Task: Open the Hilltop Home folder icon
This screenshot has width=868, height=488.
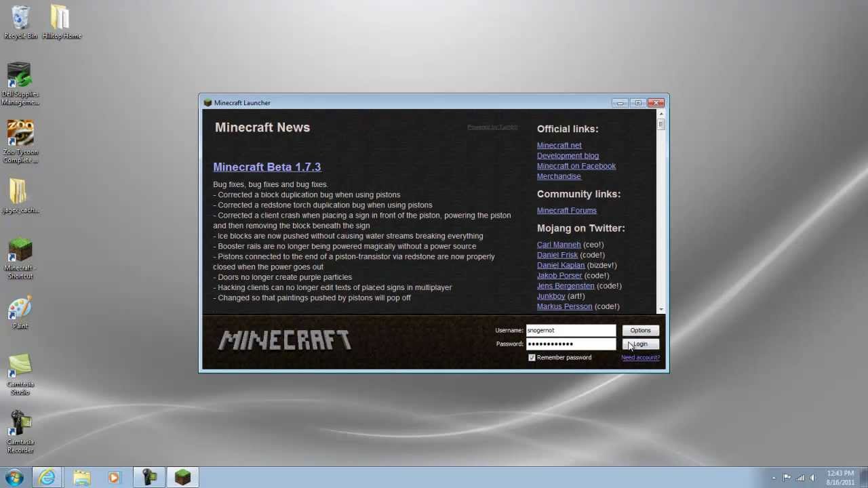Action: click(x=61, y=22)
